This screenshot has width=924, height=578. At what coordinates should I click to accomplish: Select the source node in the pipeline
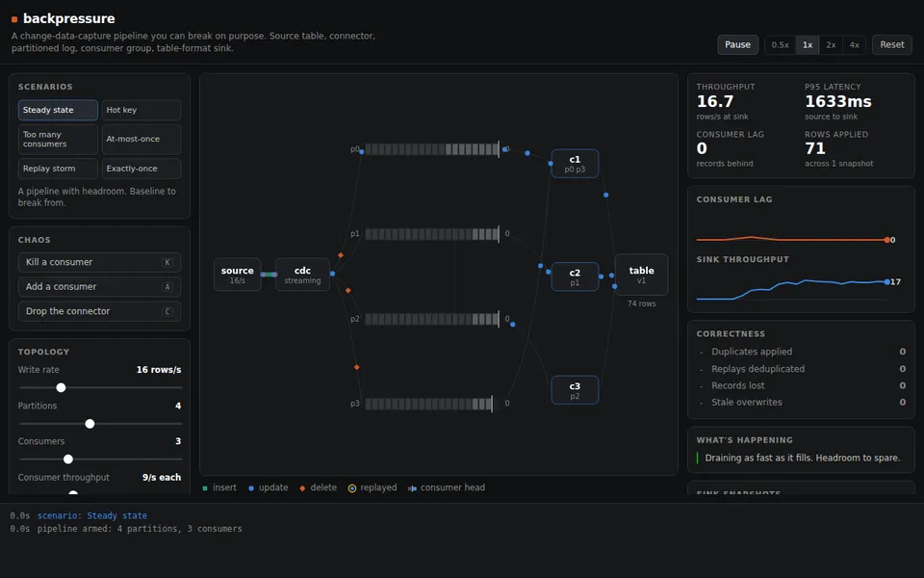pyautogui.click(x=238, y=275)
